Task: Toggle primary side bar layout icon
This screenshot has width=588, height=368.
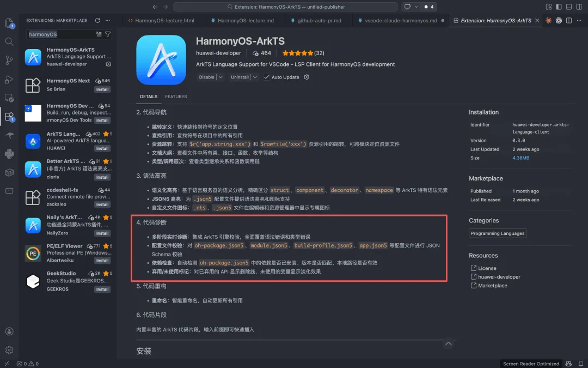Action: coord(559,7)
